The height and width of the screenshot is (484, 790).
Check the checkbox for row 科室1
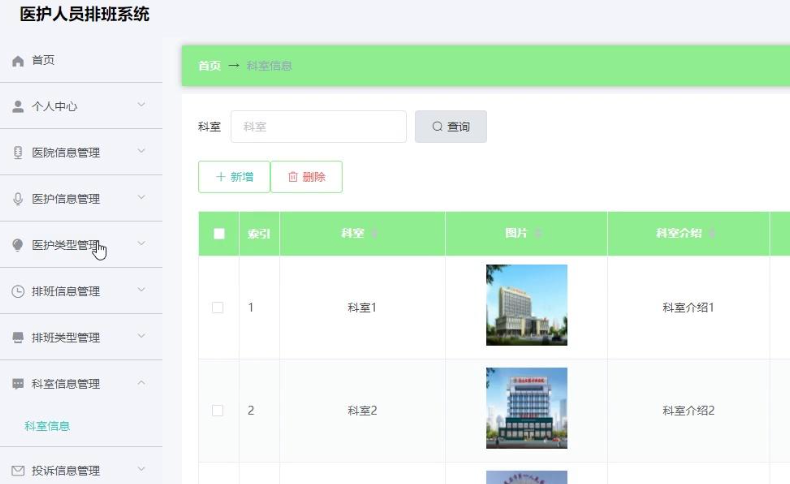[218, 307]
